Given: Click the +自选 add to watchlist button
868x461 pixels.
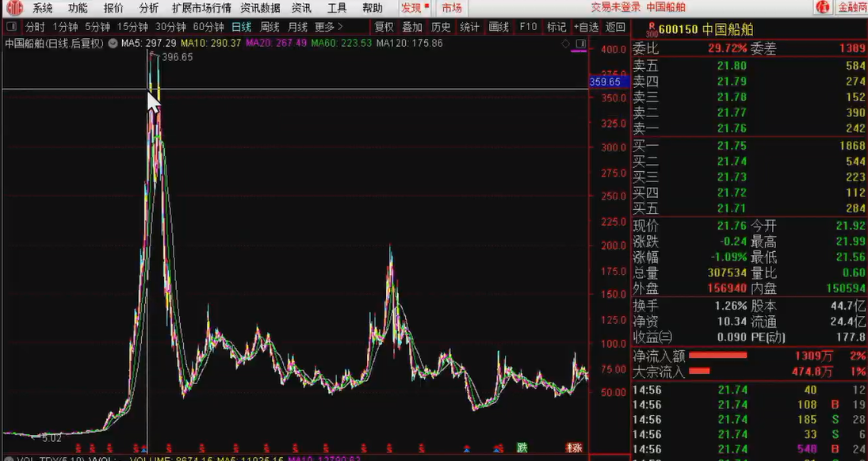Looking at the screenshot, I should point(586,27).
